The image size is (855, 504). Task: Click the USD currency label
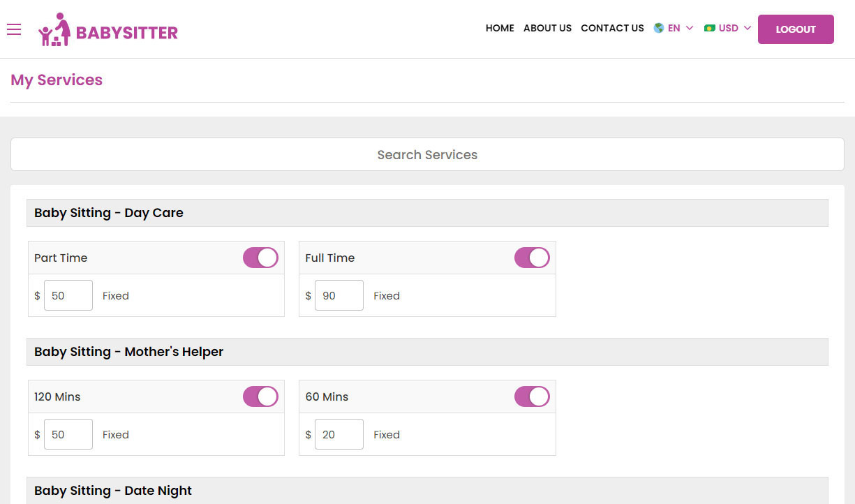click(x=728, y=28)
